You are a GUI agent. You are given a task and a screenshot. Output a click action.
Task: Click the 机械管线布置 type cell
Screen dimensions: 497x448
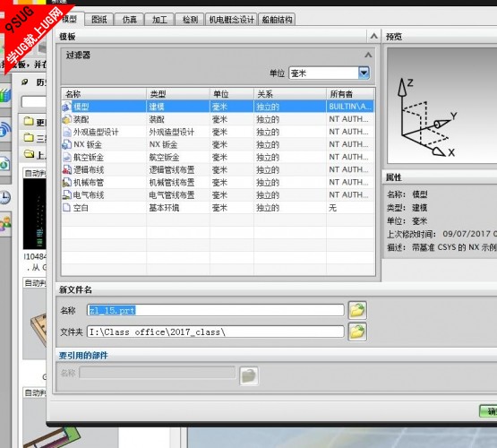(x=178, y=183)
